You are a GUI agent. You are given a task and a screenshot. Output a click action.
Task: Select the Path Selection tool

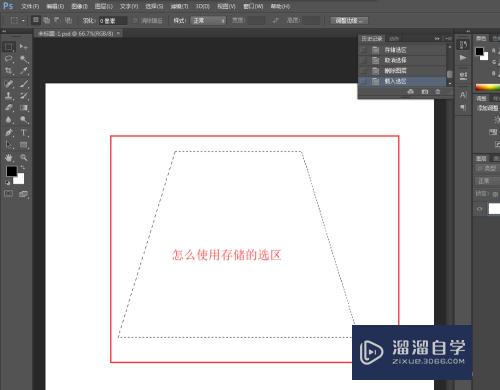pos(9,145)
